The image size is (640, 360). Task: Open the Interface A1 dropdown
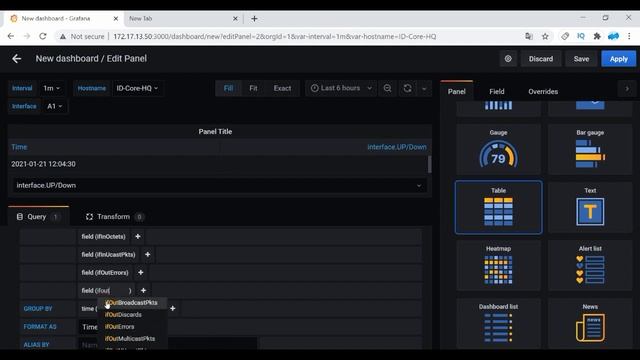click(54, 106)
